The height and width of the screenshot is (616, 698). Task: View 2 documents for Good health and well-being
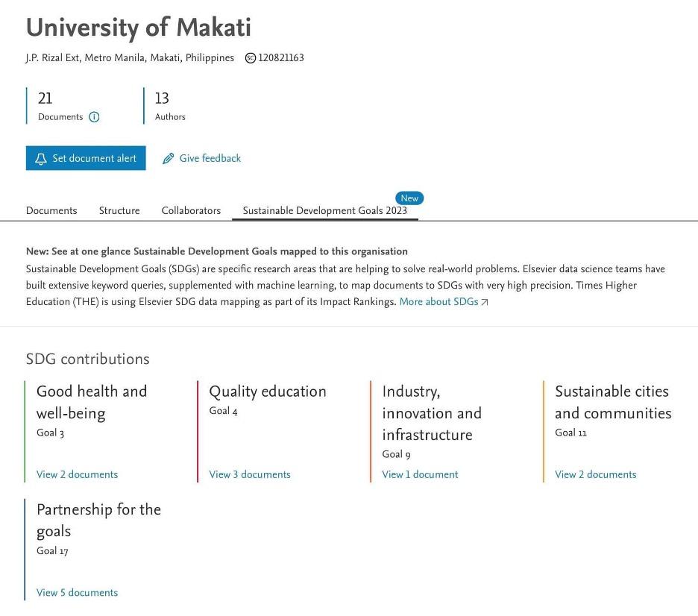[x=78, y=474]
